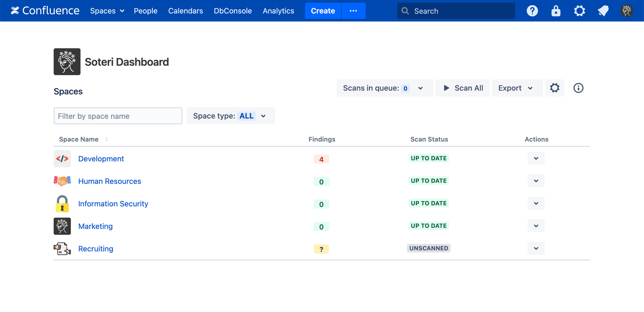Image resolution: width=644 pixels, height=312 pixels.
Task: Click the Create button
Action: [323, 11]
